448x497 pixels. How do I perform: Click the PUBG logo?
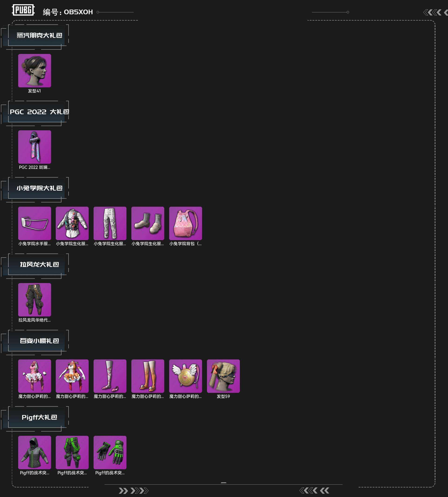[23, 10]
